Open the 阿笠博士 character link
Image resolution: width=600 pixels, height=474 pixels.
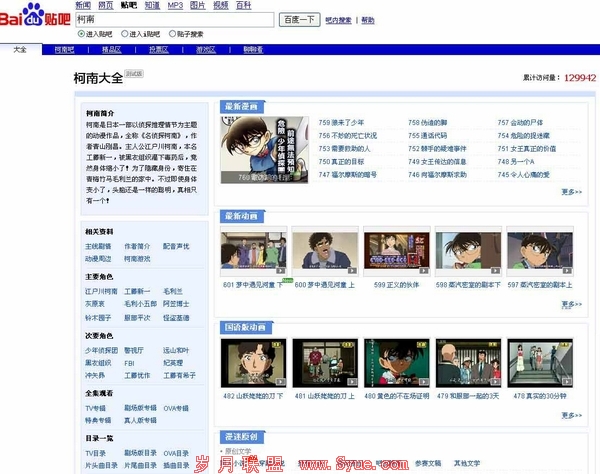point(176,304)
